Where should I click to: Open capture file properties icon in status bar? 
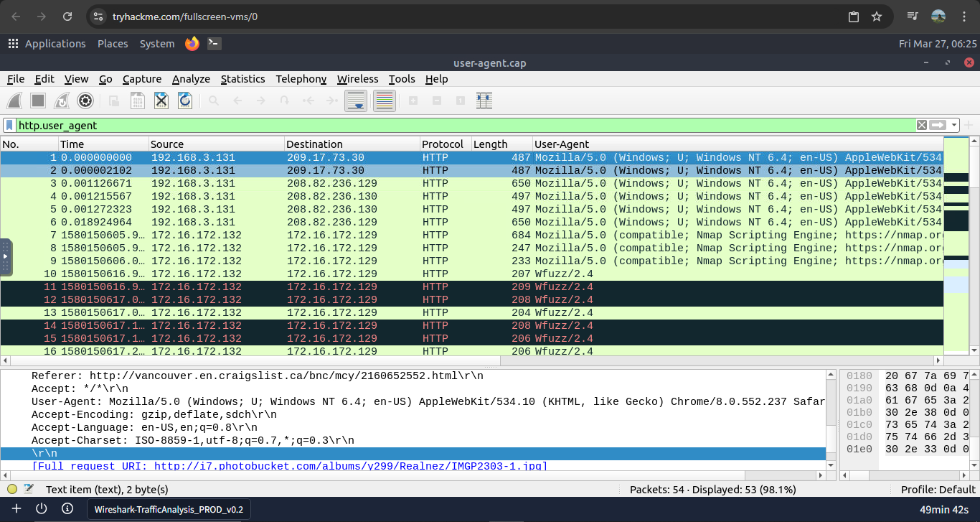[x=29, y=489]
